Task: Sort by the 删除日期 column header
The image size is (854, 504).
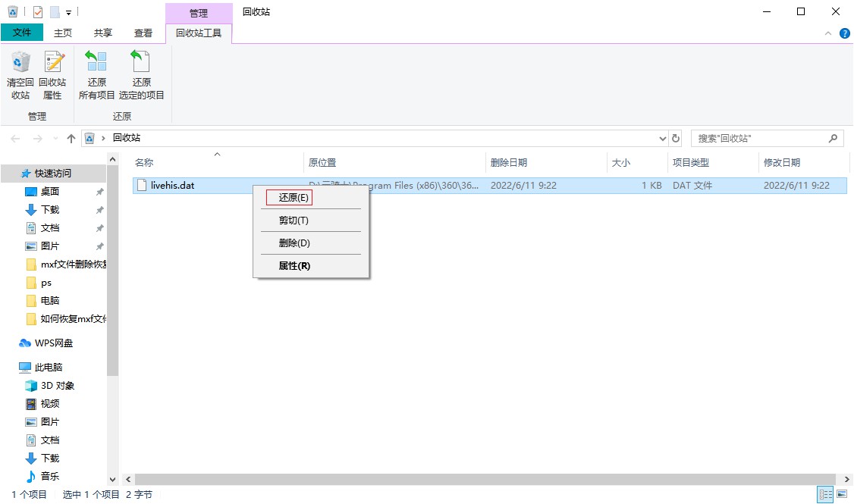Action: pos(509,162)
